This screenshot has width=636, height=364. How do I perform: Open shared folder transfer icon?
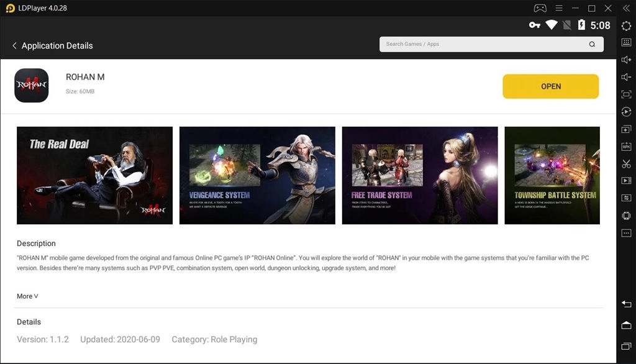click(626, 198)
